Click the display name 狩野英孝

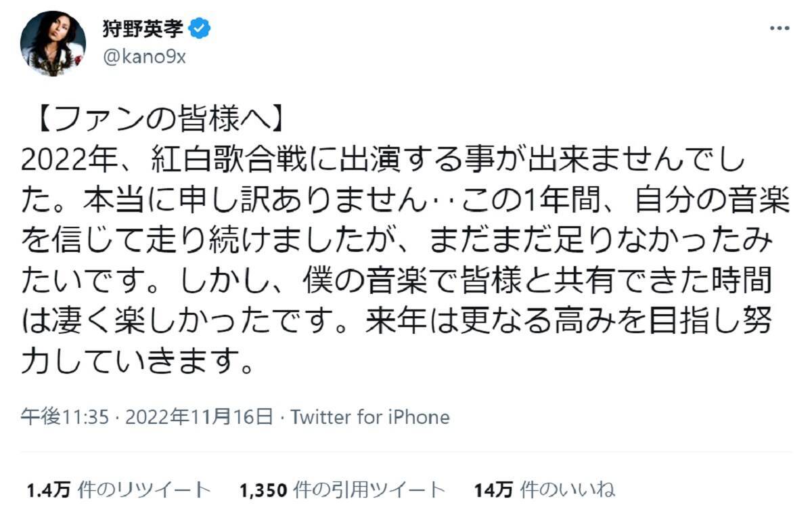(142, 29)
